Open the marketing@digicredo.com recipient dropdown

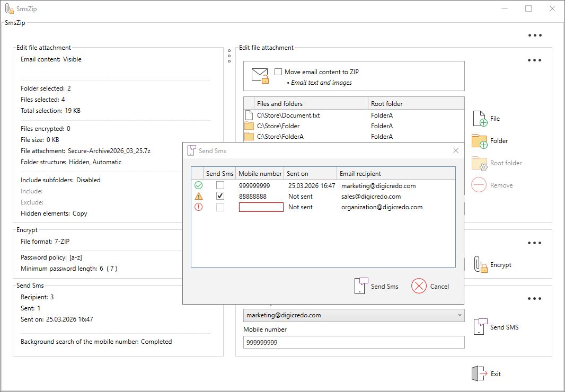pyautogui.click(x=458, y=315)
